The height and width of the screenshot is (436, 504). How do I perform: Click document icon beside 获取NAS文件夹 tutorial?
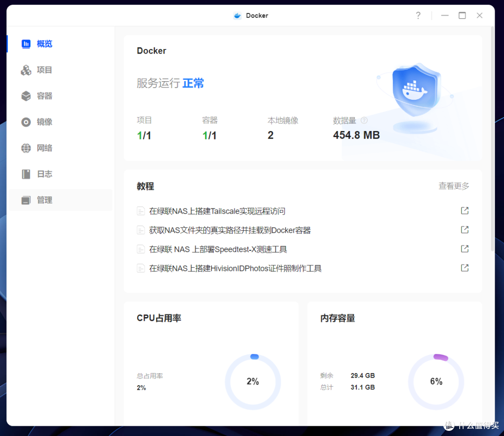[141, 230]
